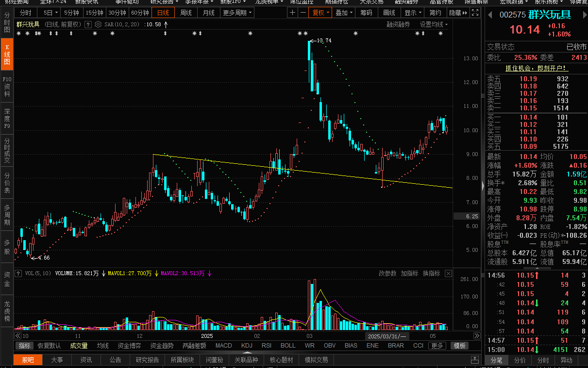
Task: Open 深度F9 from the left sidebar
Action: [x=7, y=118]
